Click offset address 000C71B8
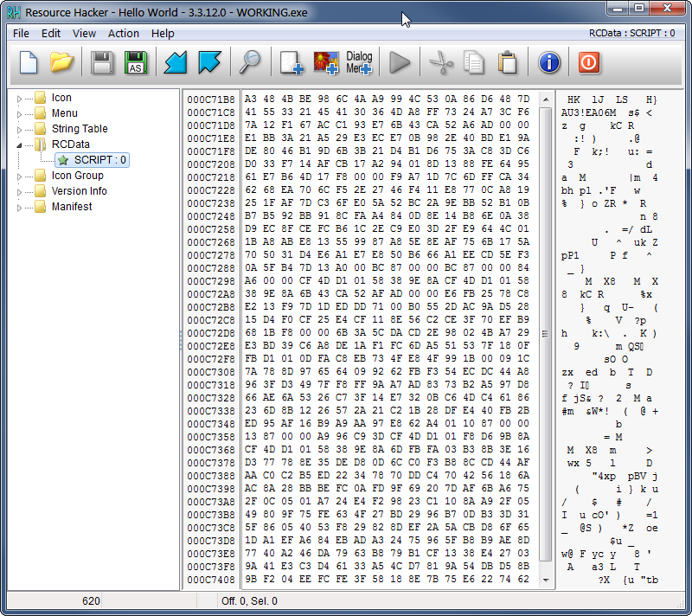 pos(211,99)
